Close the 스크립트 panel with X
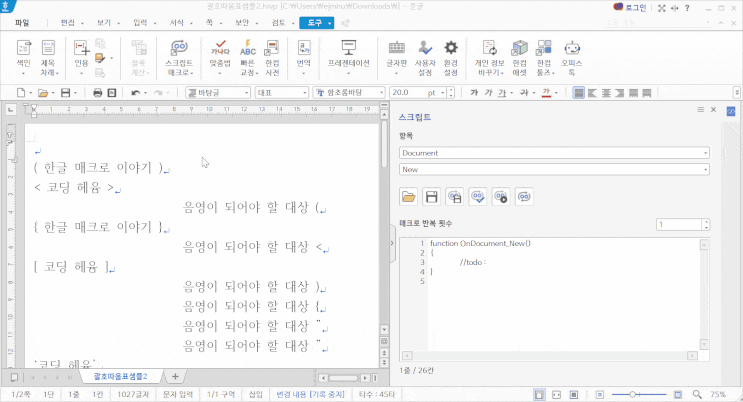This screenshot has width=743, height=402. tap(714, 110)
